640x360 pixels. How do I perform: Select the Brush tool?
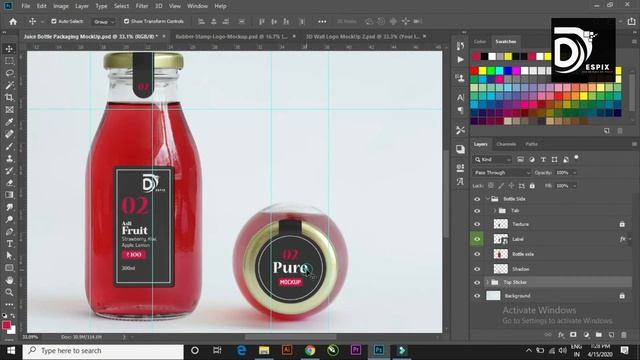(x=9, y=147)
